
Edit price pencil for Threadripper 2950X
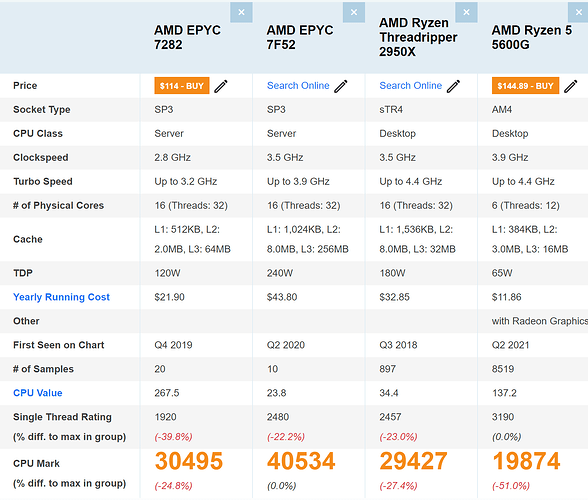pyautogui.click(x=453, y=86)
